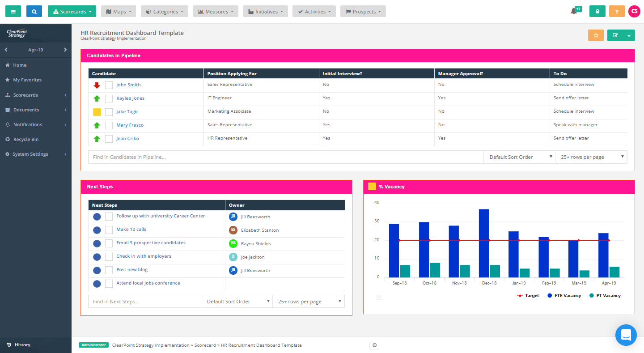The width and height of the screenshot is (644, 353).
Task: Tick the checkbox beside Make 10 calls
Action: 109,230
